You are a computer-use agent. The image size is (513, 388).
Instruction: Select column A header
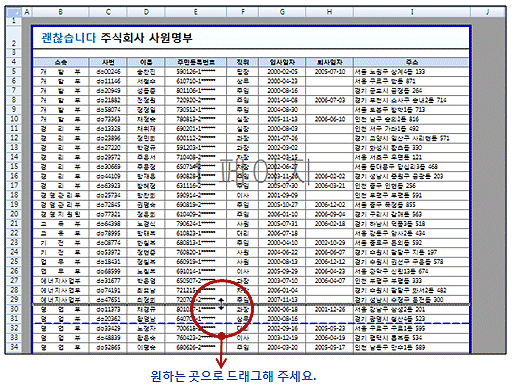click(x=27, y=12)
